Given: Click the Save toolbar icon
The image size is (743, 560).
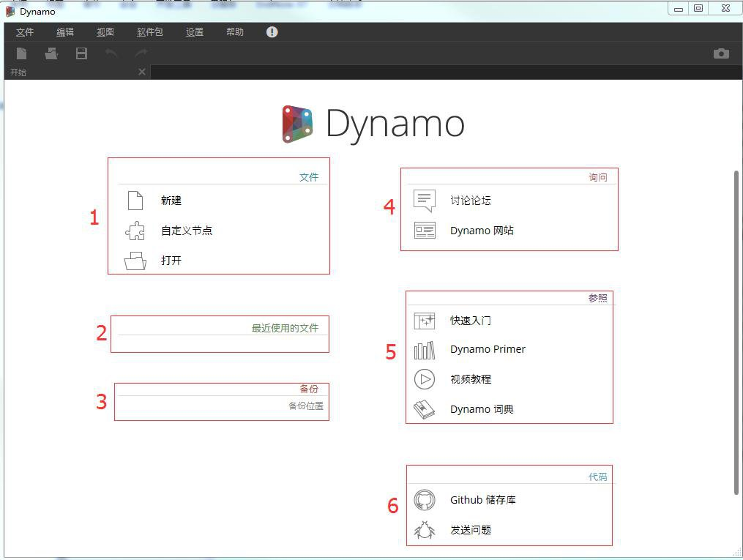Looking at the screenshot, I should coord(81,53).
